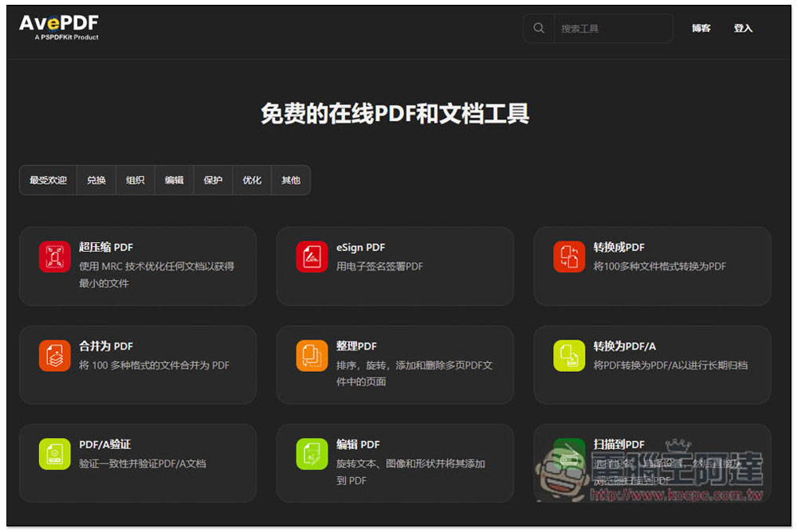
Task: Switch to the 组织 tab
Action: click(x=135, y=180)
